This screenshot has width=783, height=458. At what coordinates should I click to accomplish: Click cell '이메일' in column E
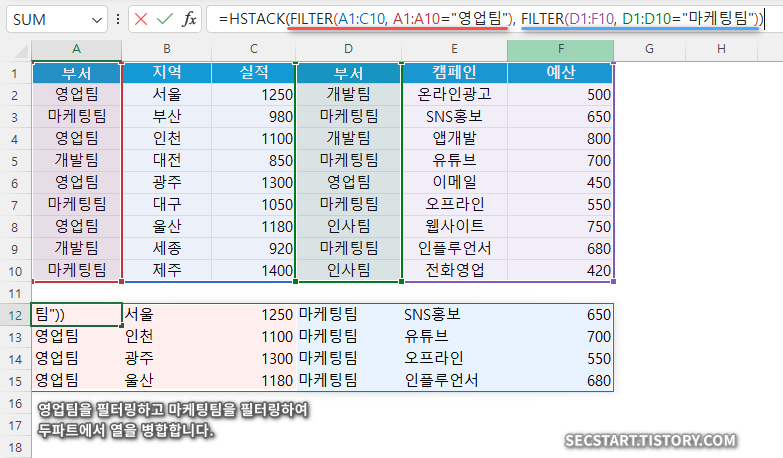(454, 182)
